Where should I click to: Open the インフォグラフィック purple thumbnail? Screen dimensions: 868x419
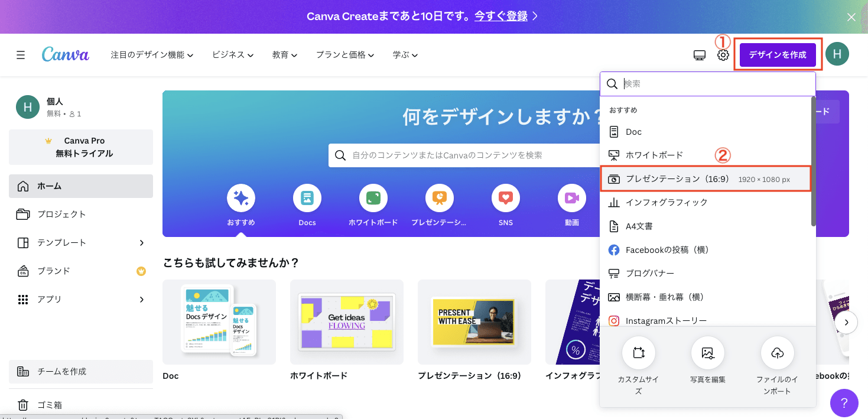(x=572, y=322)
